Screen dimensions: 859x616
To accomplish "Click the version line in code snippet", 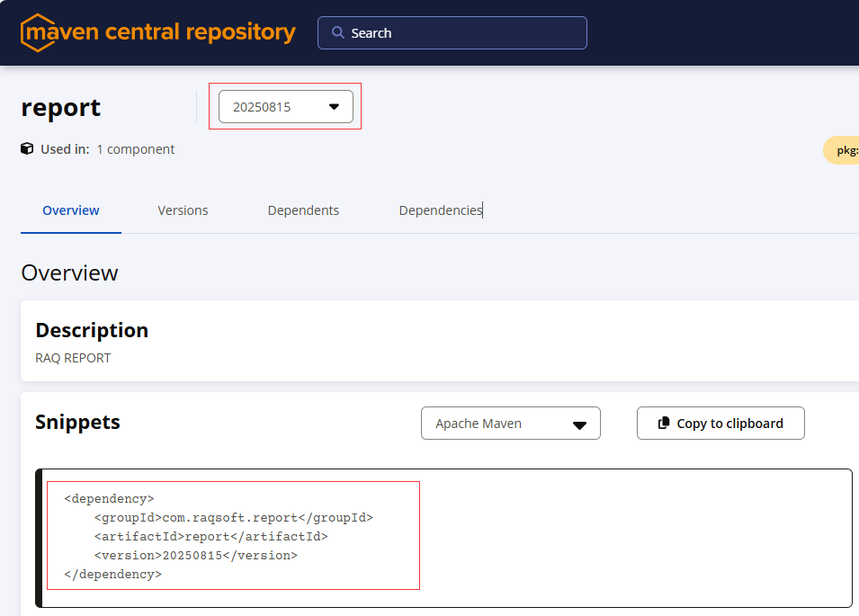I will (x=195, y=556).
